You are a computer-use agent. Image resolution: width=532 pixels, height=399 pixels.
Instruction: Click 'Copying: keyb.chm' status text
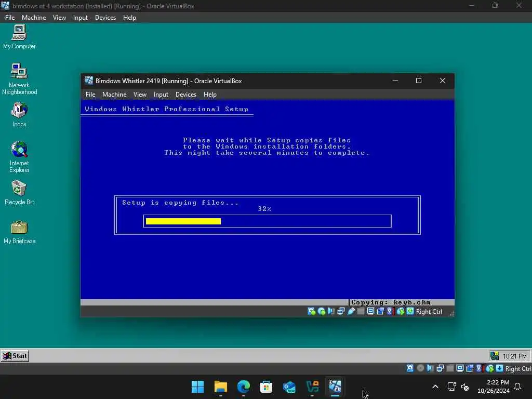click(x=391, y=302)
